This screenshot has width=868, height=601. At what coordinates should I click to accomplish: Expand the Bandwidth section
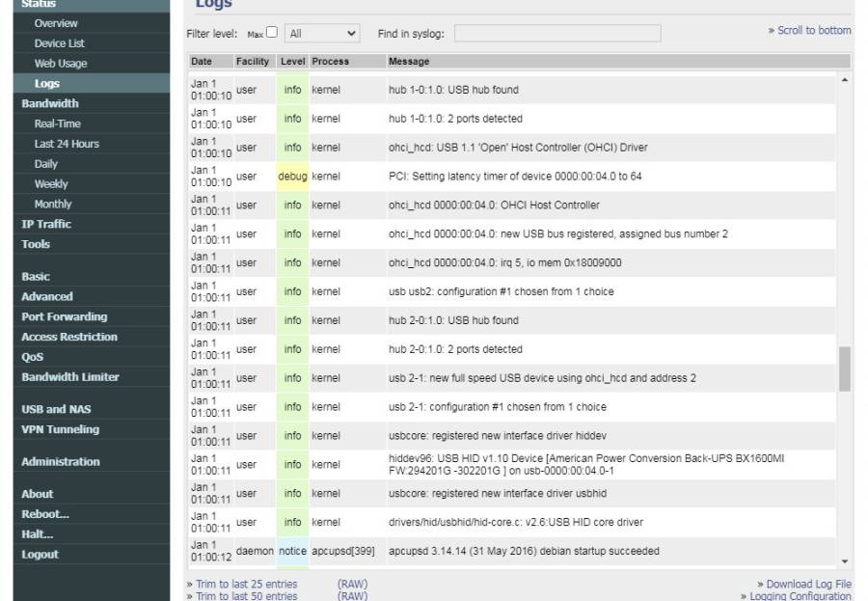point(50,103)
